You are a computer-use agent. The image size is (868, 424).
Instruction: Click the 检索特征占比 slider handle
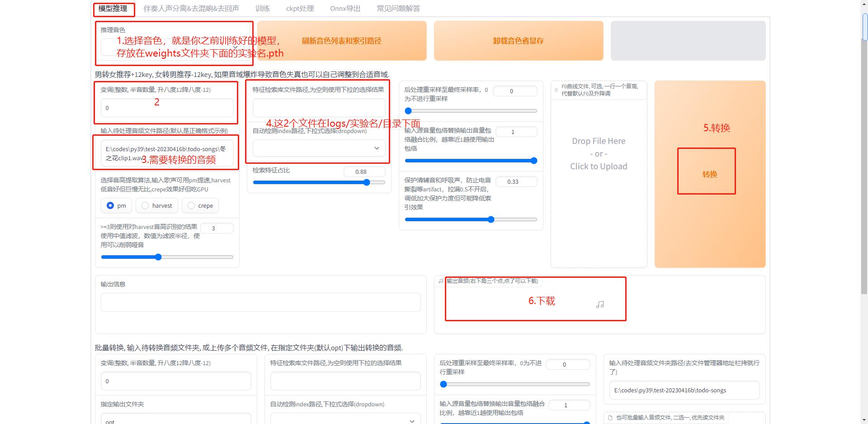coord(366,182)
